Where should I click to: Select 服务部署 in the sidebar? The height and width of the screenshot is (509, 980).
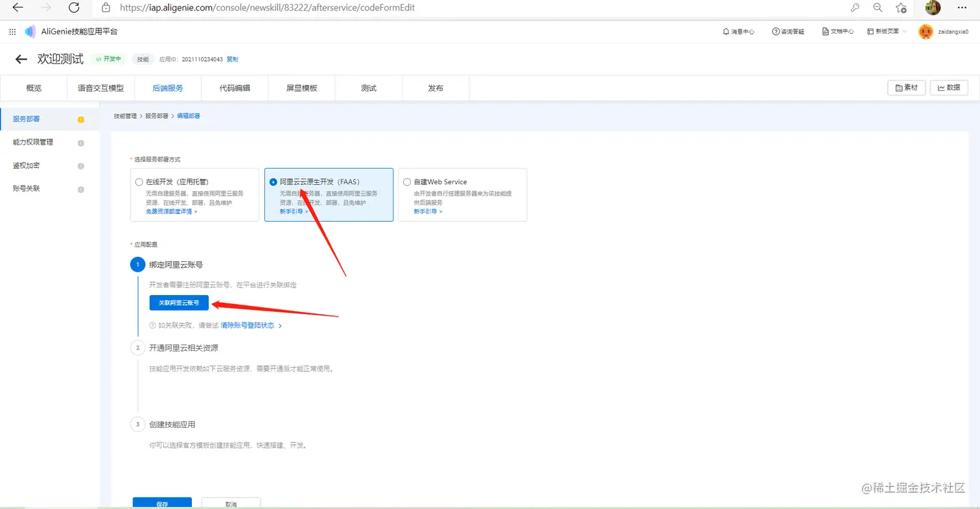click(49, 119)
